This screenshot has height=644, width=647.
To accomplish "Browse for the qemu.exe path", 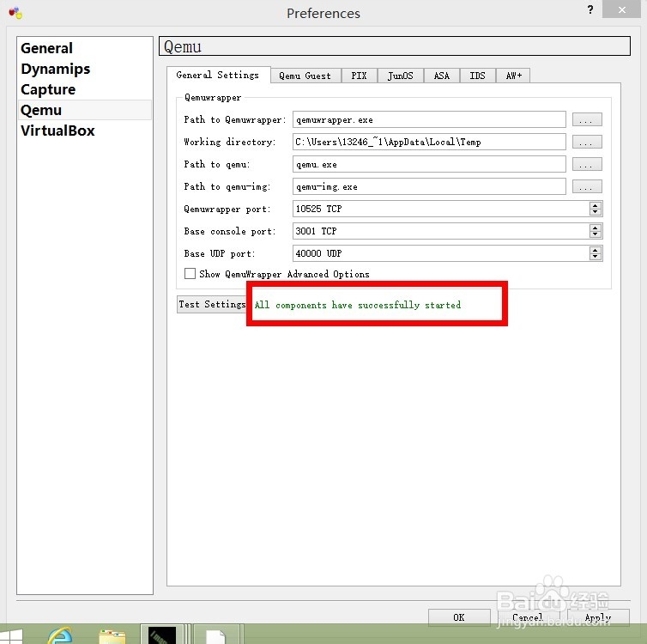I will point(587,164).
